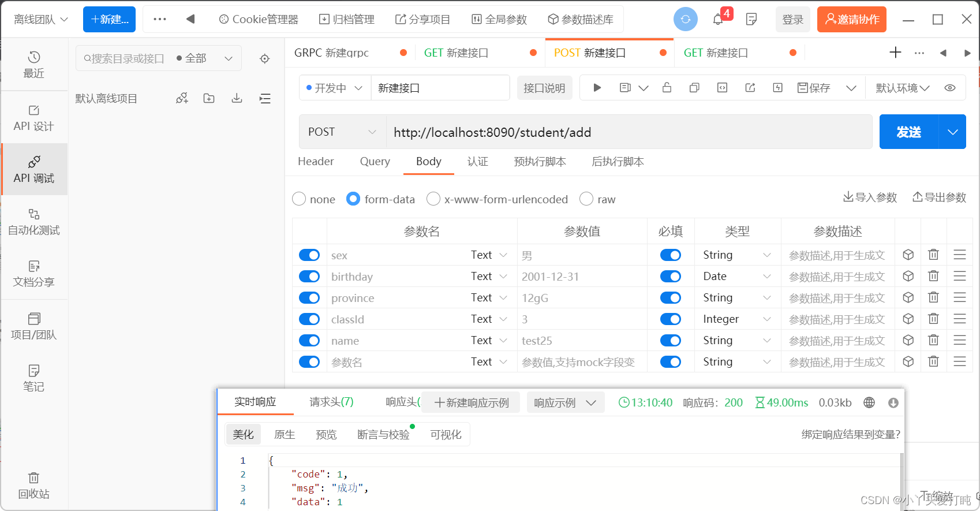
Task: Delete the sex parameter row
Action: click(933, 255)
